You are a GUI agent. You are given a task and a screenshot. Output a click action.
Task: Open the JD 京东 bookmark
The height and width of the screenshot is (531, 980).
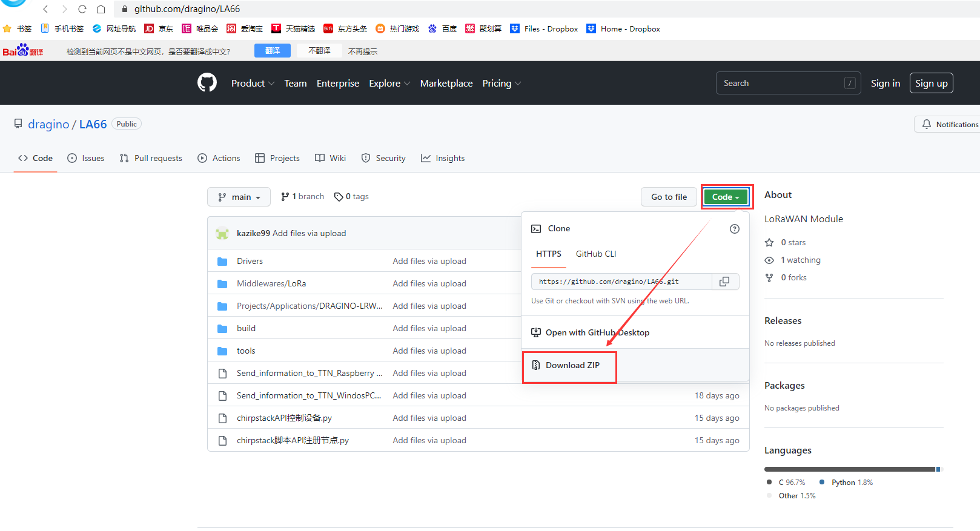(x=159, y=28)
